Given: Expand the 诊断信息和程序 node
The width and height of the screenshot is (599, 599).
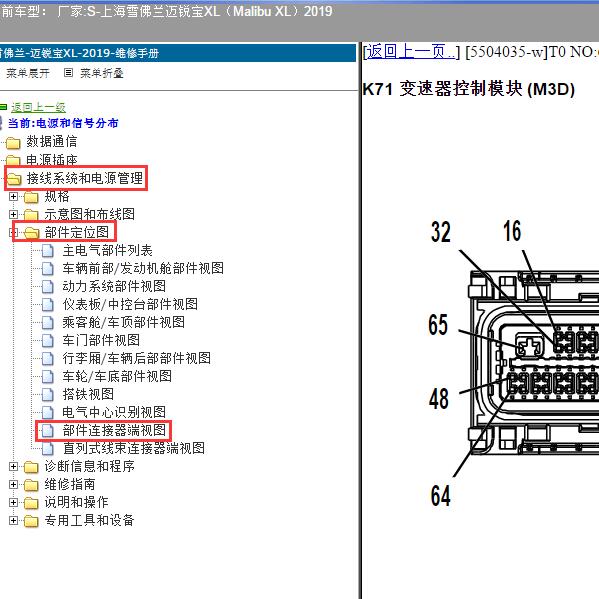Looking at the screenshot, I should point(13,466).
